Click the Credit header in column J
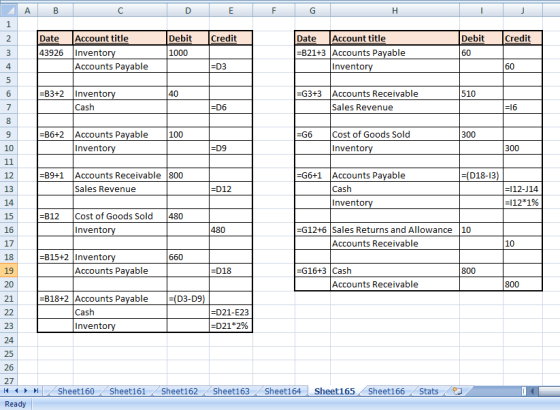560x410 pixels. coord(523,39)
